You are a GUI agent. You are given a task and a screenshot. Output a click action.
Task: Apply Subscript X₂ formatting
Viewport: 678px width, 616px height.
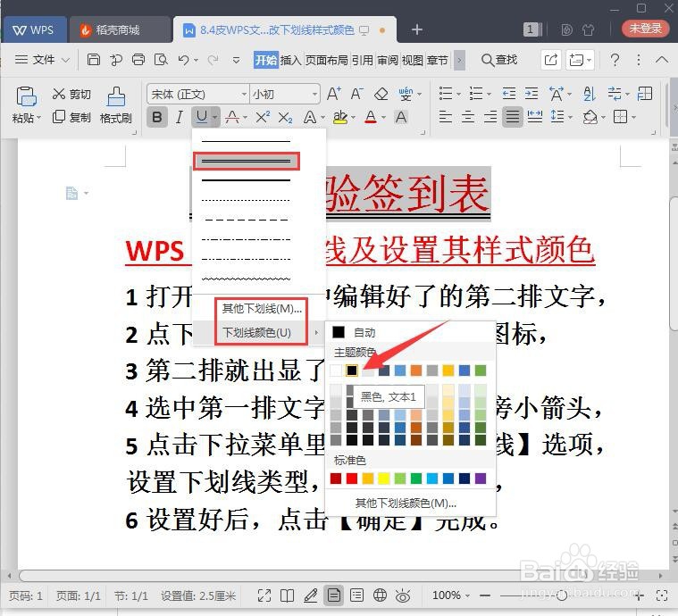coord(285,117)
